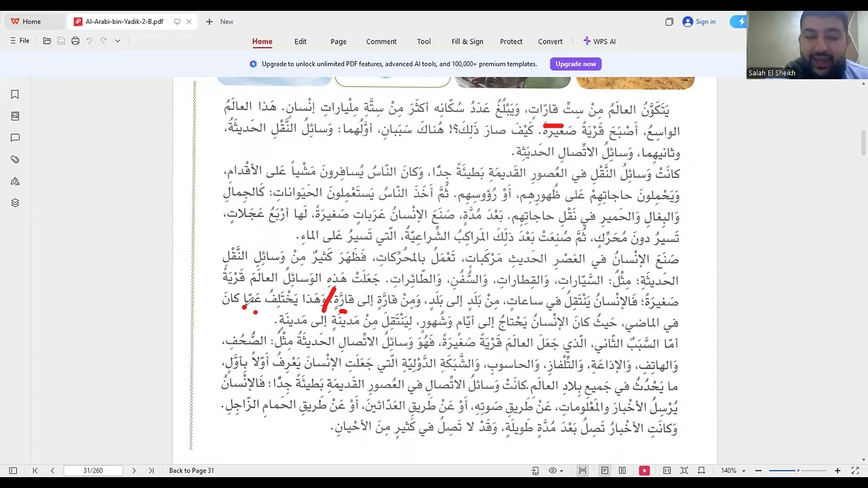Click the display icon on PDF tab

(177, 22)
